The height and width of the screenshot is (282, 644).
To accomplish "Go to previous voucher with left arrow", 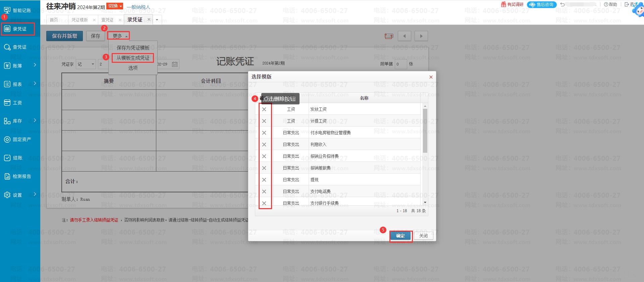I will 404,36.
